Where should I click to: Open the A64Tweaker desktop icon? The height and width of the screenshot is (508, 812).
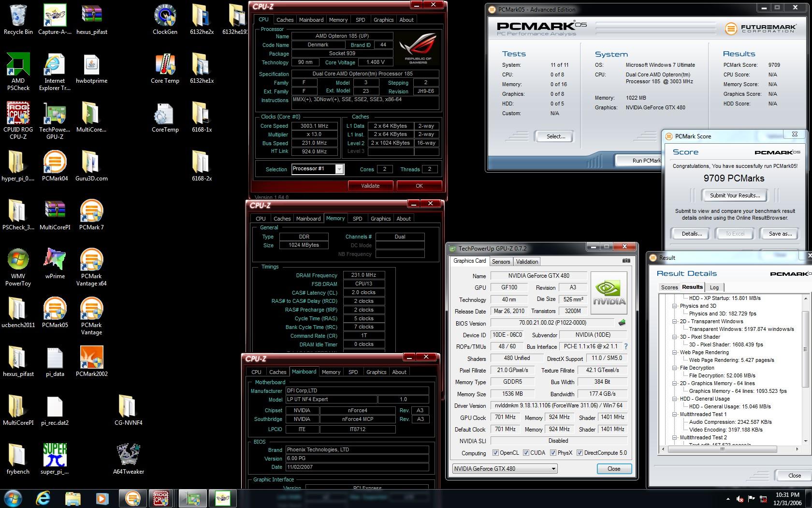(128, 459)
